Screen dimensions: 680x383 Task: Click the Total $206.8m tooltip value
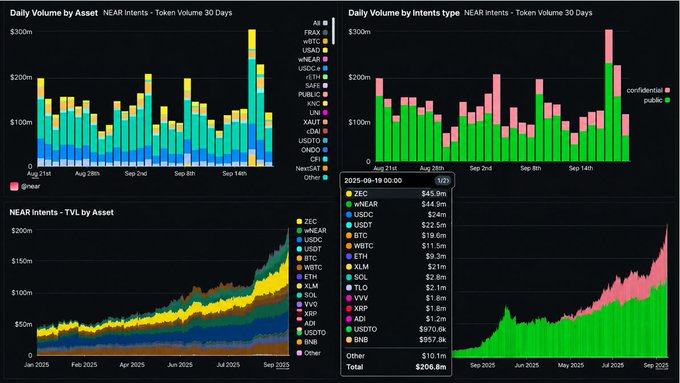tap(431, 367)
